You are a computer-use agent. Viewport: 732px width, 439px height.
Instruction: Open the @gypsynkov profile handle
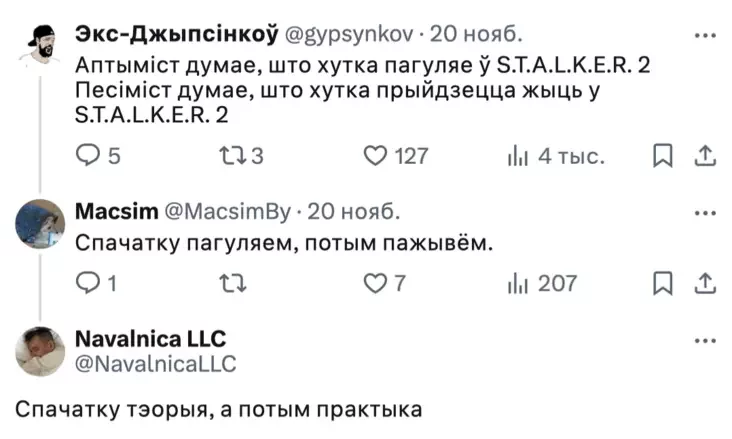click(x=349, y=35)
